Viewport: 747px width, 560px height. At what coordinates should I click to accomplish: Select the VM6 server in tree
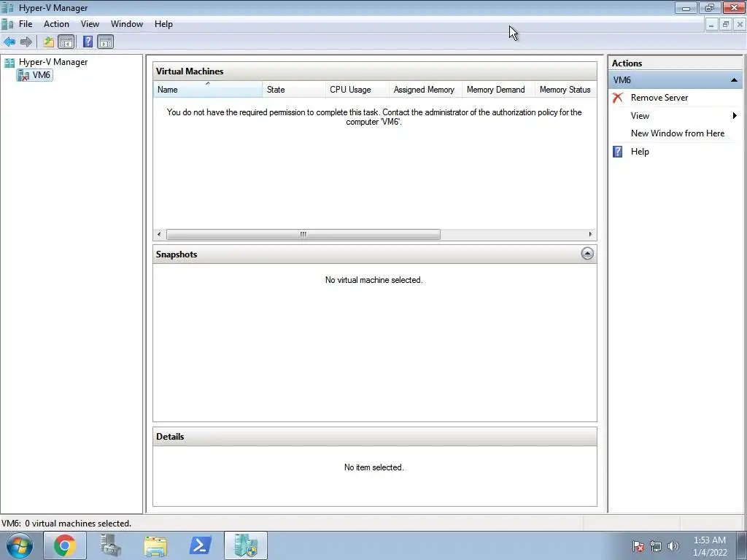click(35, 75)
